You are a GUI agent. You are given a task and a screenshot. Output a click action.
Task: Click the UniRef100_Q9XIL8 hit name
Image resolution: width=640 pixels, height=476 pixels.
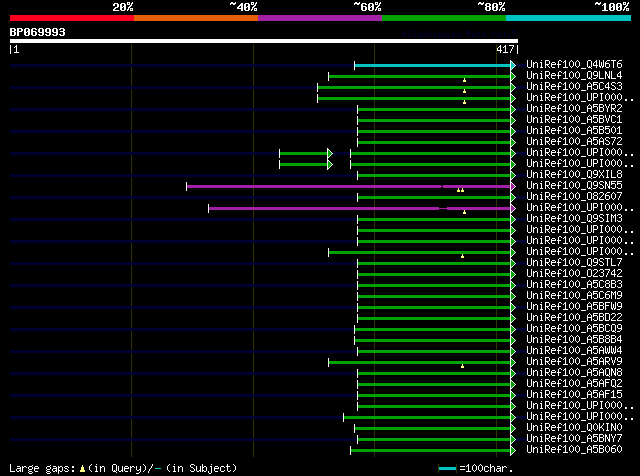574,174
